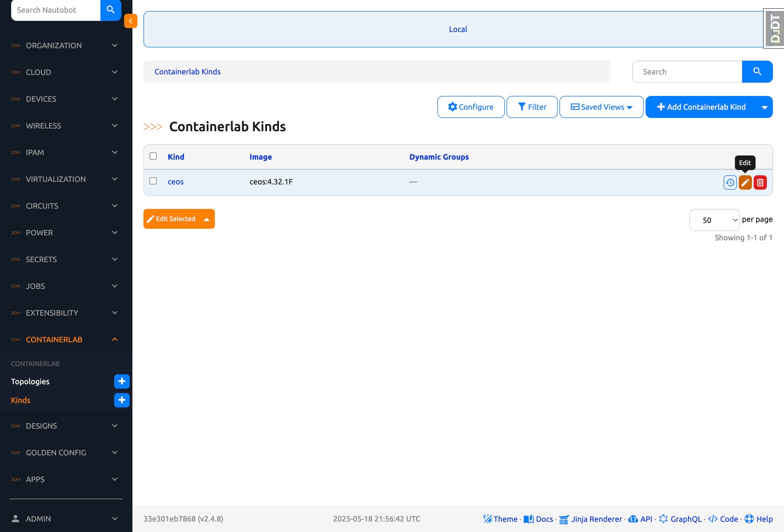Viewport: 784px width, 532px height.
Task: Expand the Edit Selected caret menu
Action: click(206, 219)
